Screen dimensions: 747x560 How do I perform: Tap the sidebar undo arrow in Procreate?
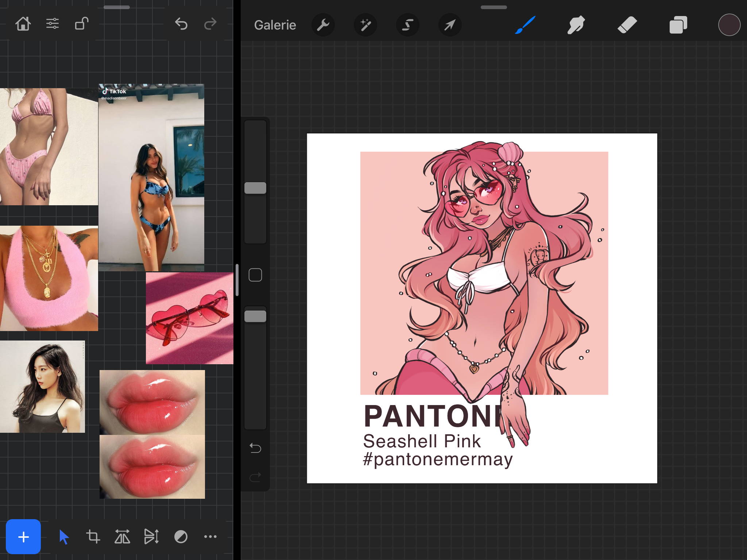[255, 448]
